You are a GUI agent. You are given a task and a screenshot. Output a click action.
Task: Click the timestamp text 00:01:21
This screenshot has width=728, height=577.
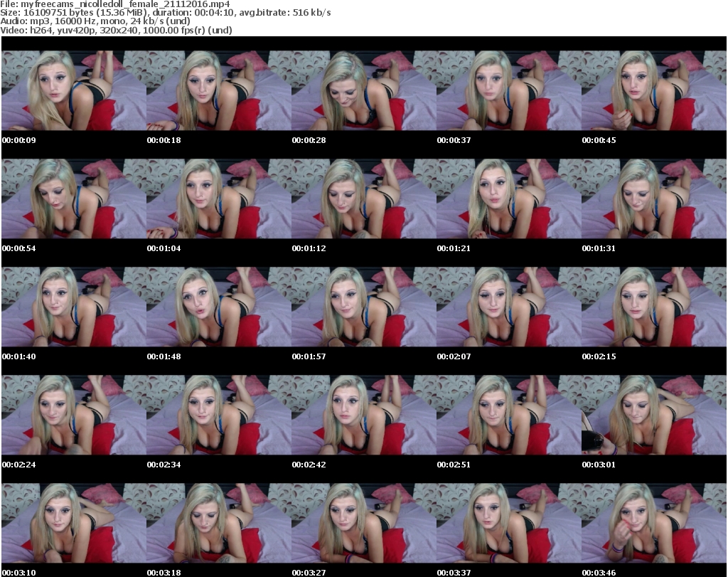(x=454, y=248)
